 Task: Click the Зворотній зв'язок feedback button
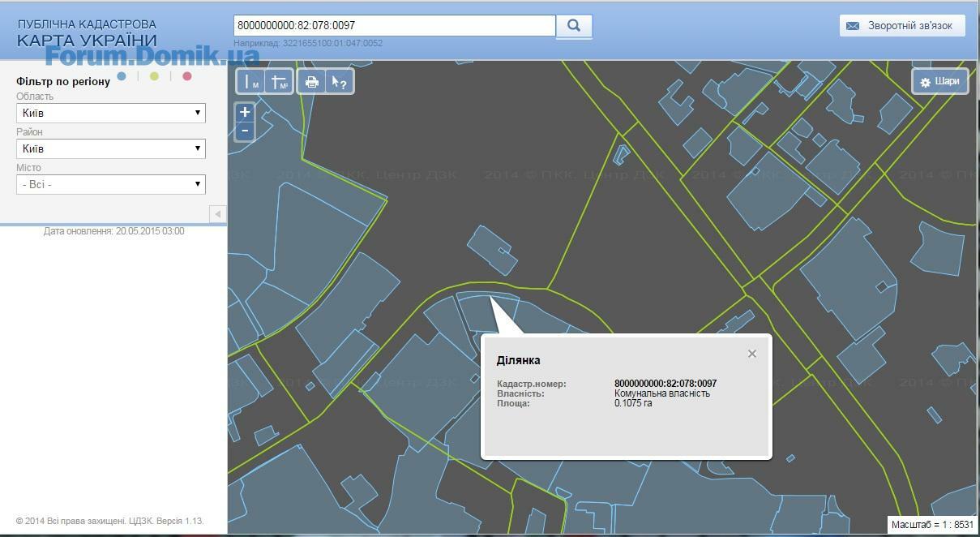[x=902, y=26]
